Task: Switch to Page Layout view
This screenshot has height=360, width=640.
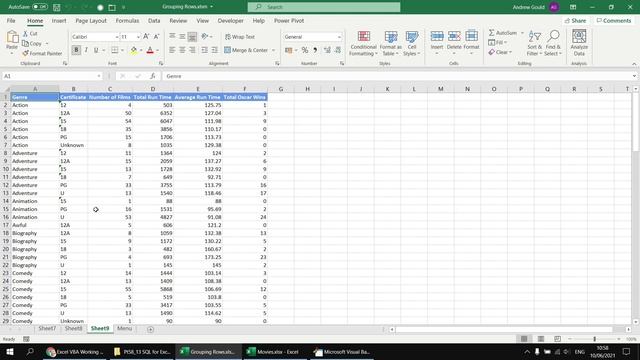Action: (541, 339)
